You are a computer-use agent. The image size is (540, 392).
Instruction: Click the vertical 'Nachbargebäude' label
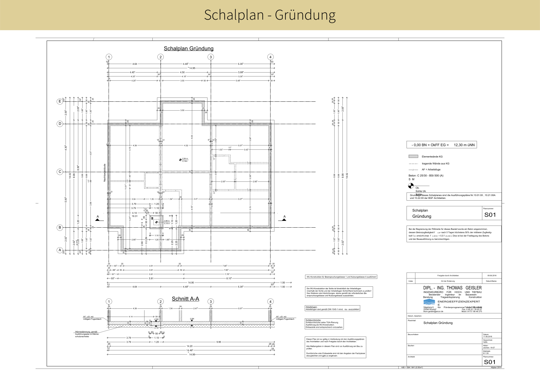click(105, 173)
